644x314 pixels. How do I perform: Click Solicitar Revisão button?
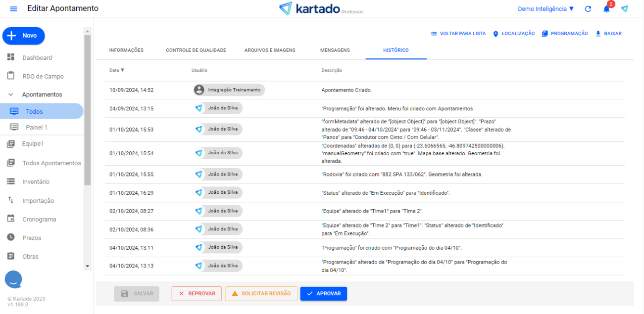261,294
